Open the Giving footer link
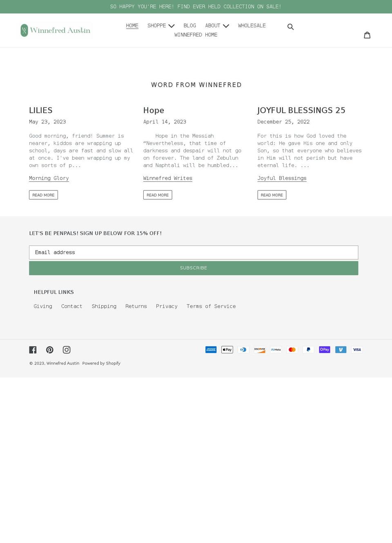The height and width of the screenshot is (543, 392). (x=43, y=306)
